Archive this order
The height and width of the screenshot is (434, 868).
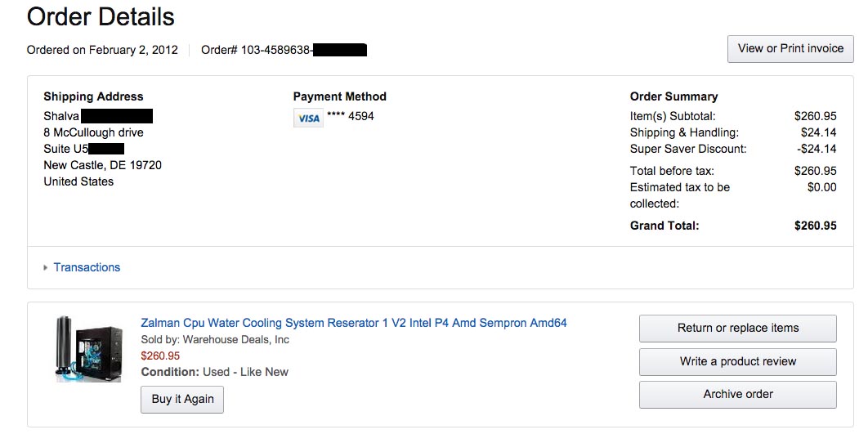[737, 395]
